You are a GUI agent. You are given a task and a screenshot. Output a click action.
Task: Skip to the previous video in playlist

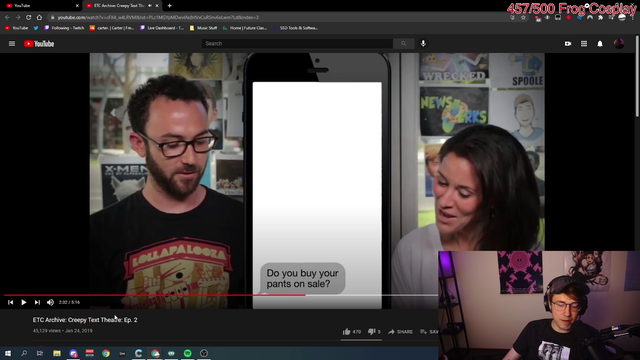pos(11,302)
